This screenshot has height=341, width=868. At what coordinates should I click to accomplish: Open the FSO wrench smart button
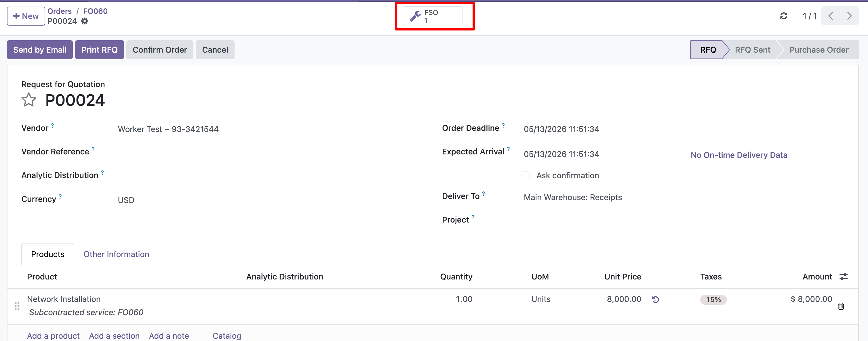coord(433,16)
